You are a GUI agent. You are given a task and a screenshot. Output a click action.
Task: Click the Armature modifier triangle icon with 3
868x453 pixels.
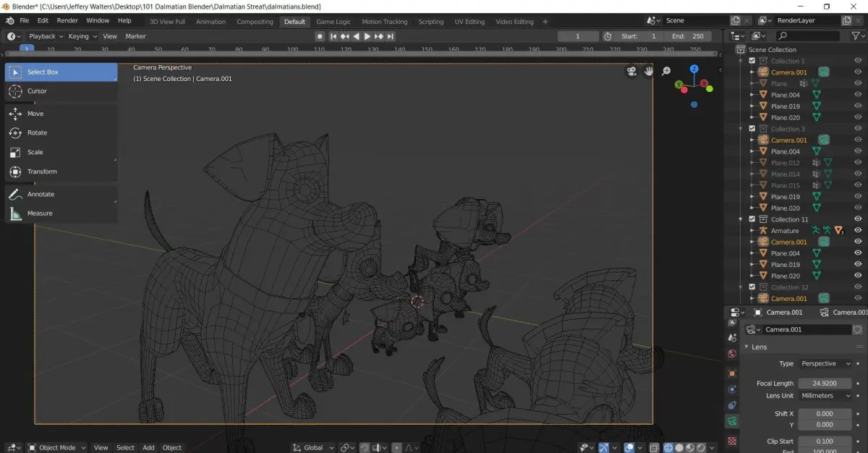point(839,231)
